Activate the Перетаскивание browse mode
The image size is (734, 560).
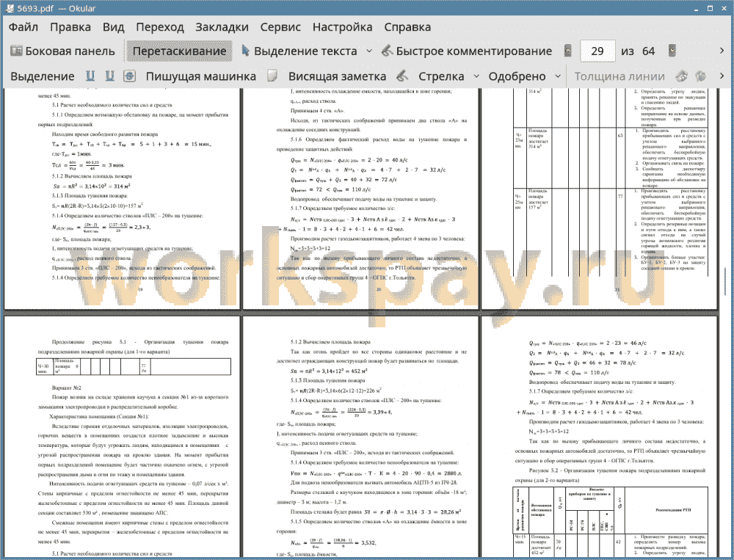[x=179, y=51]
